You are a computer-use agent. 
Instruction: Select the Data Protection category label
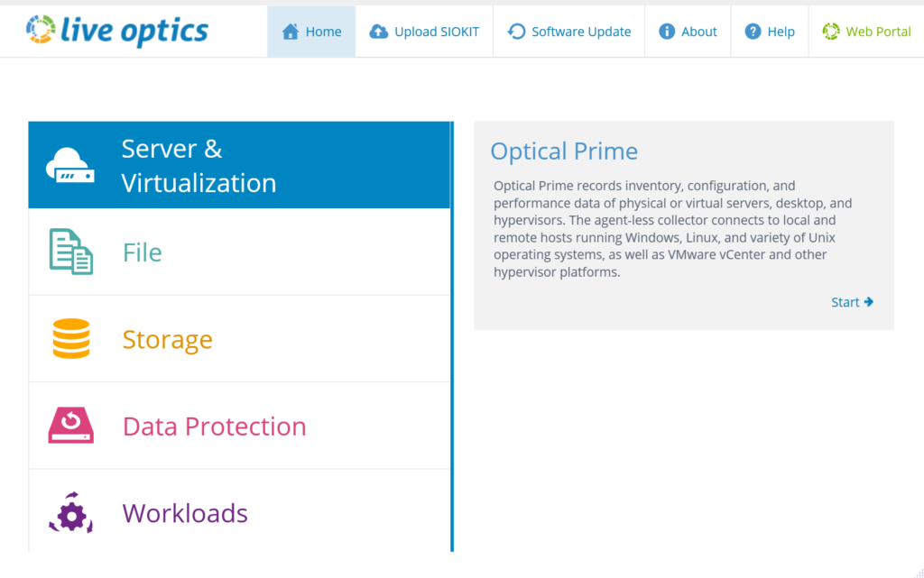[x=215, y=427]
